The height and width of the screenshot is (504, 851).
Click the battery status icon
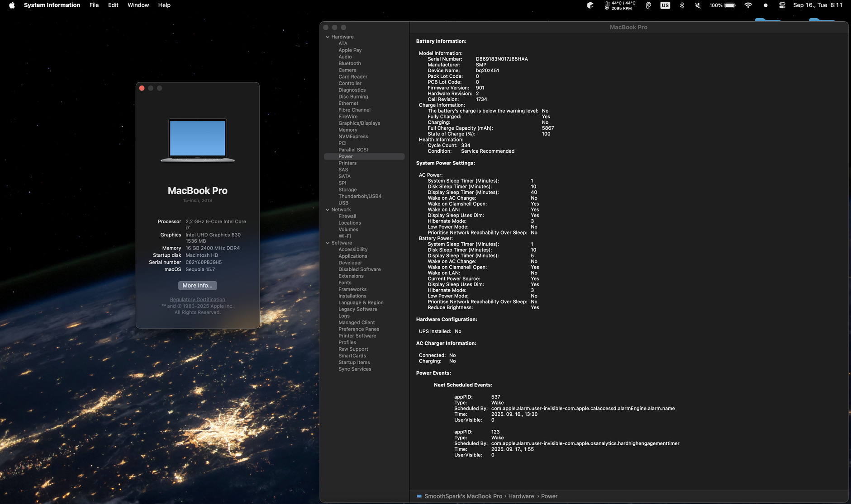pyautogui.click(x=730, y=5)
